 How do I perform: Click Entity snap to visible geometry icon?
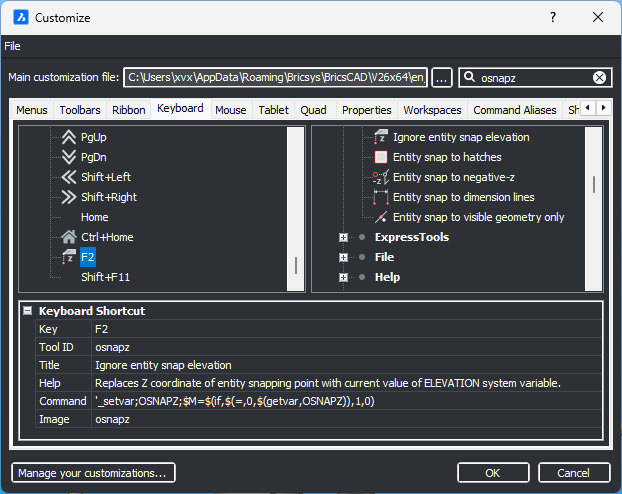(x=380, y=217)
